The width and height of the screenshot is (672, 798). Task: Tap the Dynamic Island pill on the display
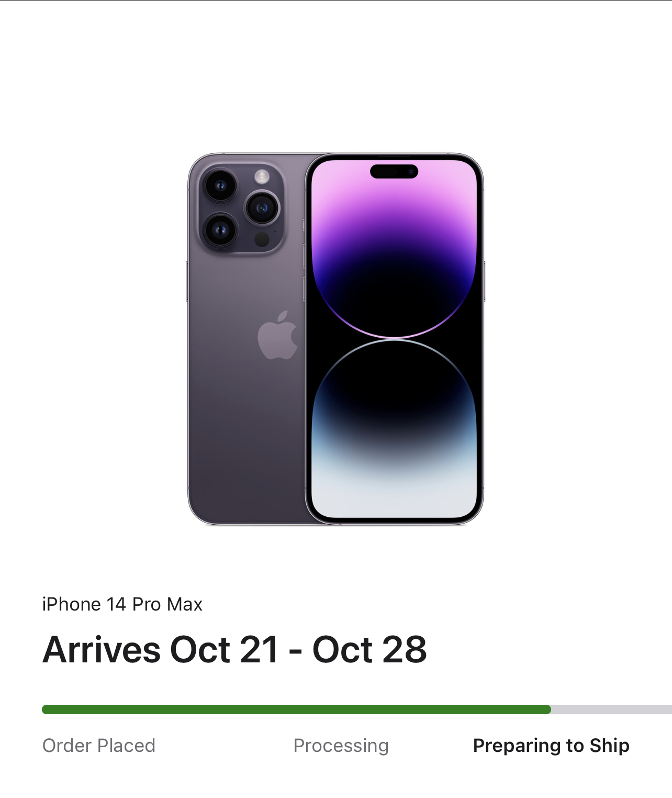tap(394, 171)
